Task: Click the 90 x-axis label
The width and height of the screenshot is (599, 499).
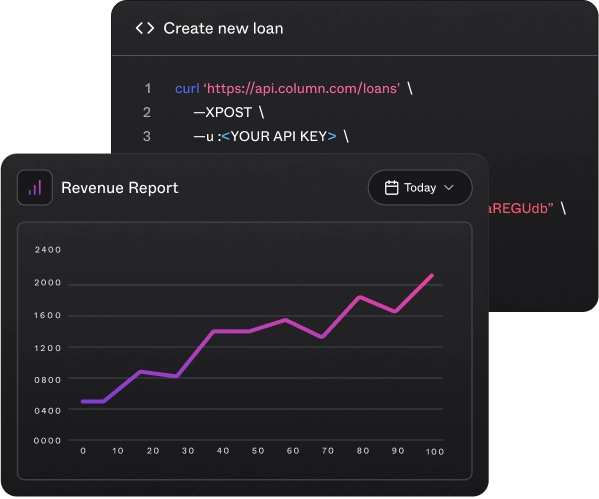Action: tap(398, 451)
